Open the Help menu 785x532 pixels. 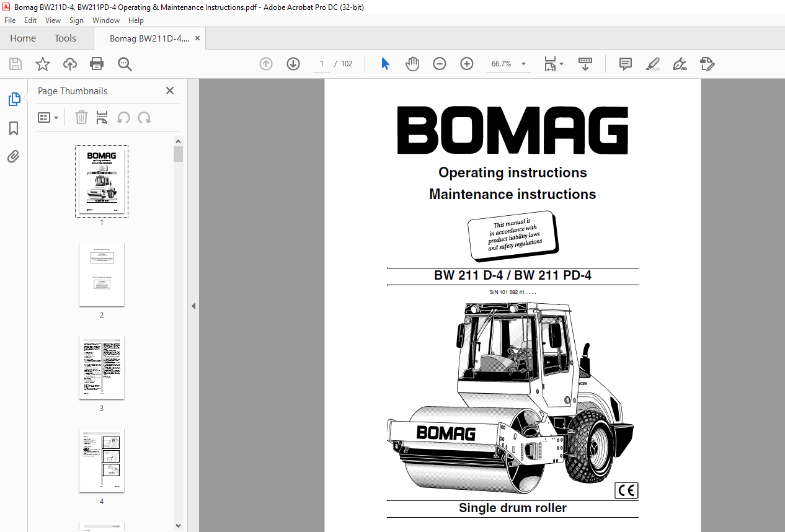pos(136,20)
